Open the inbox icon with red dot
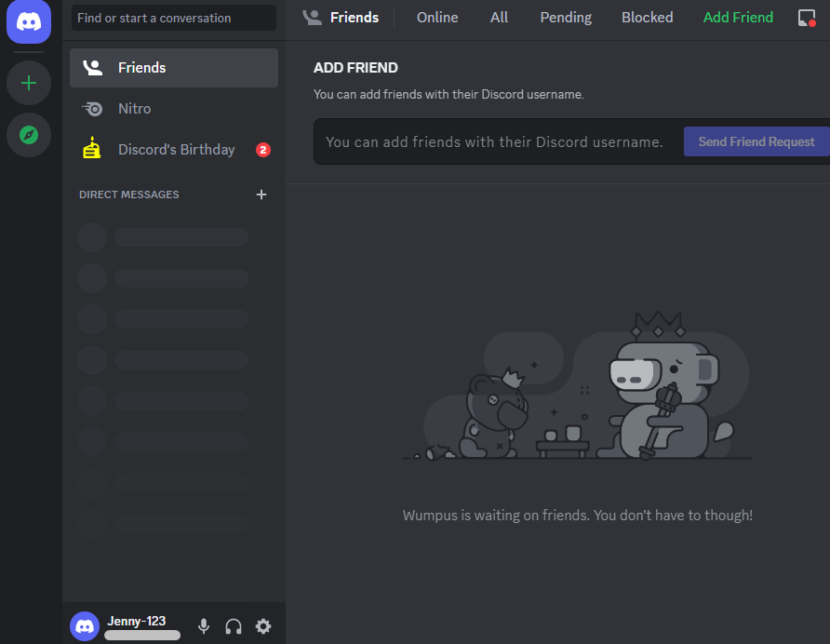Viewport: 830px width, 644px height. pyautogui.click(x=807, y=18)
